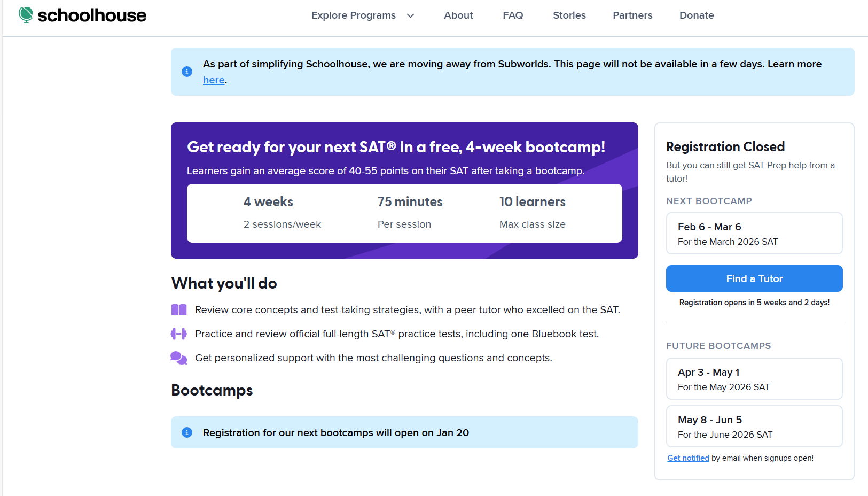Click the 'FUTURE BOOTCAMPS' label

[x=718, y=346]
